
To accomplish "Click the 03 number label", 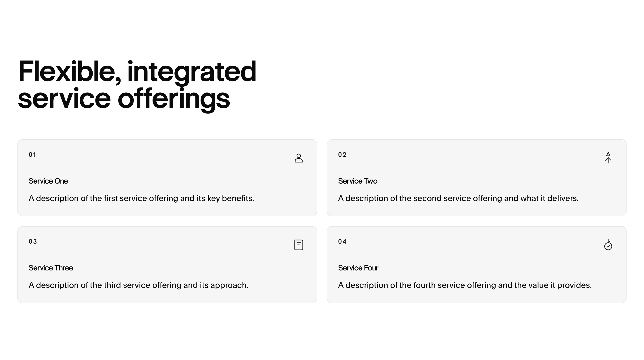I will (32, 242).
